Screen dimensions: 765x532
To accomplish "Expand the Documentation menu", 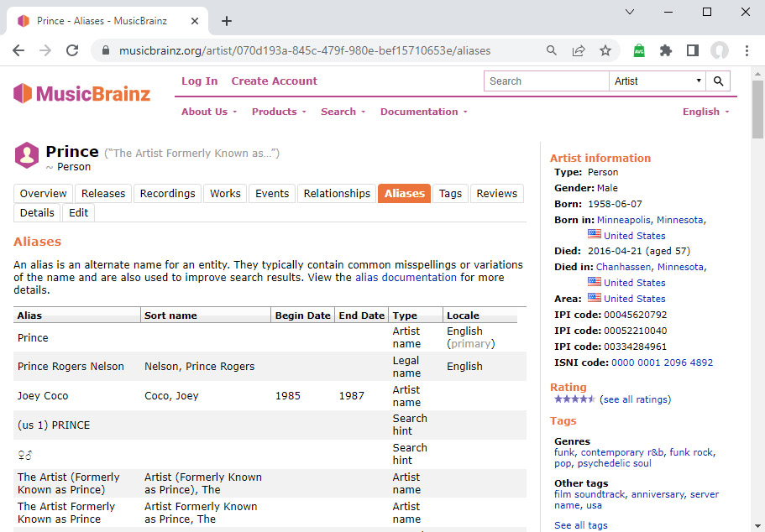I will pyautogui.click(x=424, y=112).
